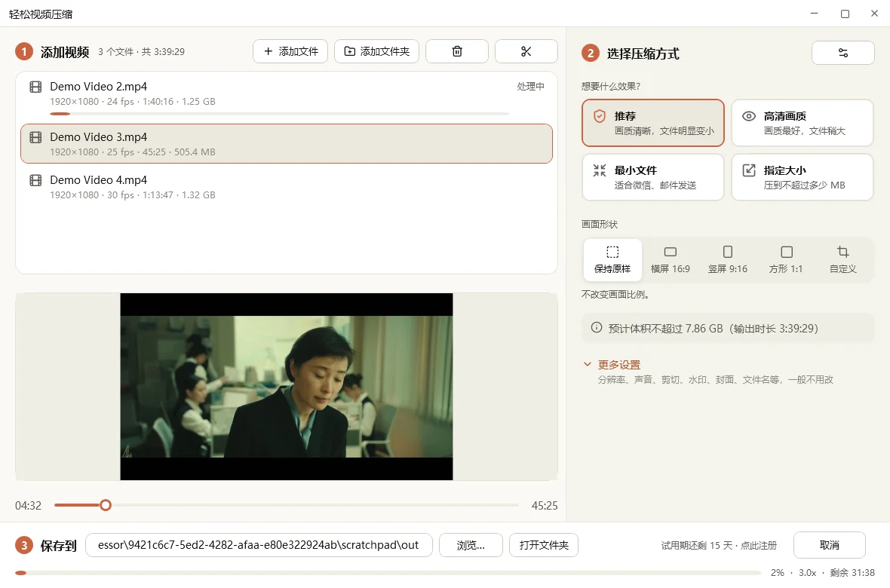890x588 pixels.
Task: Click the 45:25 total duration label
Action: pyautogui.click(x=545, y=506)
